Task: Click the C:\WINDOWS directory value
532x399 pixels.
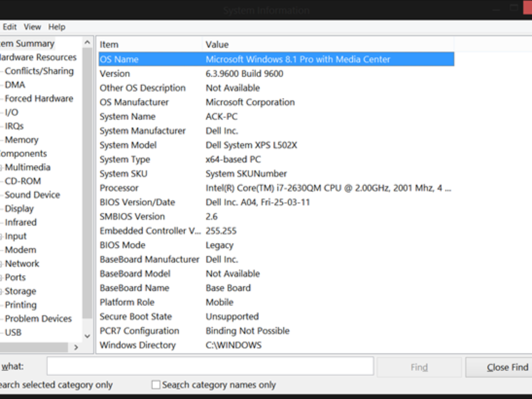Action: [x=234, y=345]
